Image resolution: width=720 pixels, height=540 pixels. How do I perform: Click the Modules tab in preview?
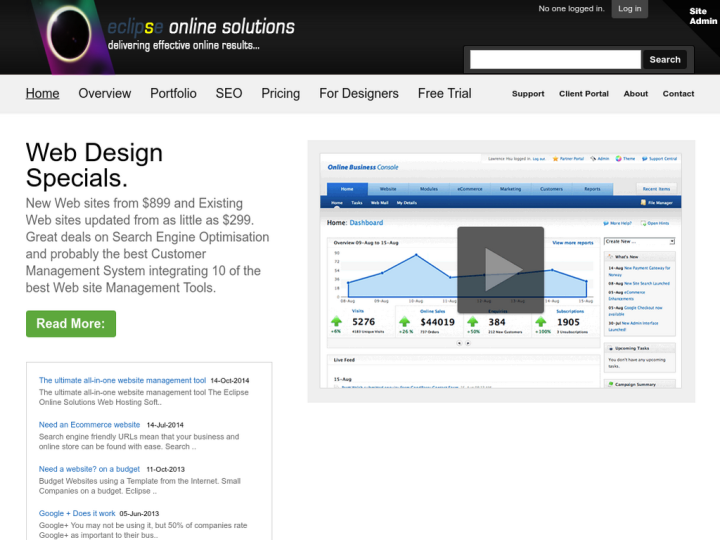pos(428,189)
